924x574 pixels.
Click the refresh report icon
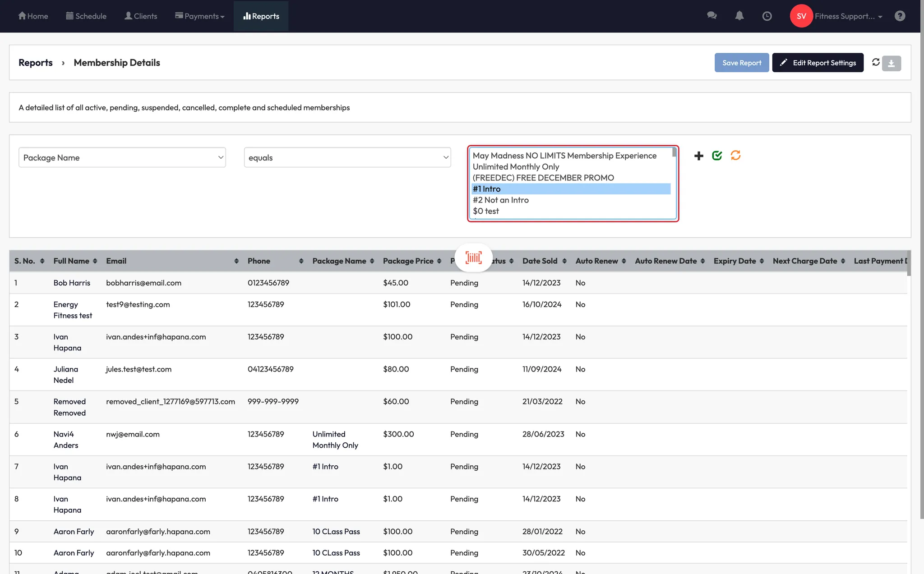[x=876, y=62]
